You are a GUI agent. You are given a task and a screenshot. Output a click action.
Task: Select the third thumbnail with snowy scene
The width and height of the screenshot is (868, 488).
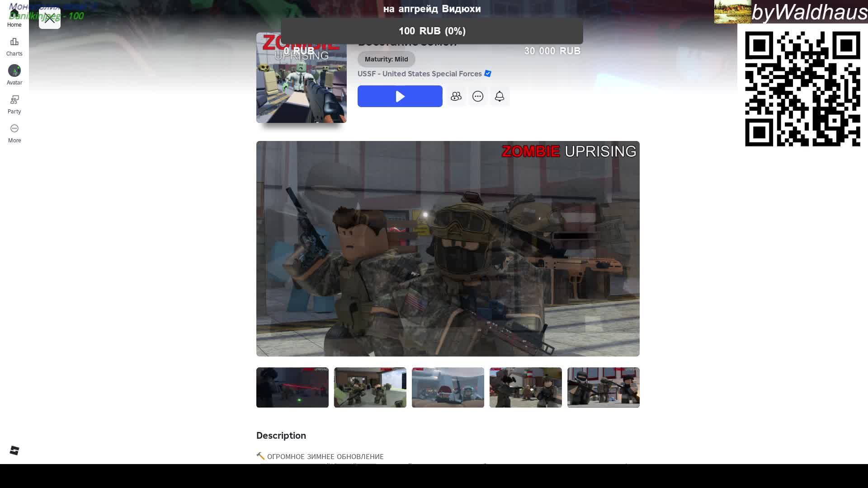click(x=448, y=387)
